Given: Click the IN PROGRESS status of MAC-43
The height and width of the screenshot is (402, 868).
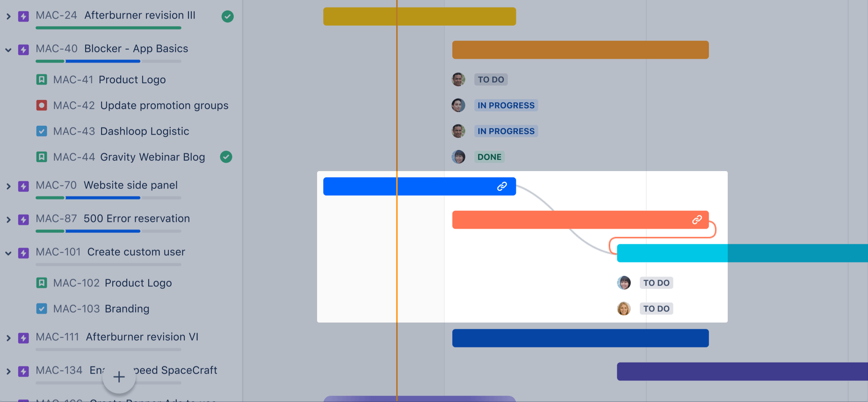Looking at the screenshot, I should (x=506, y=131).
